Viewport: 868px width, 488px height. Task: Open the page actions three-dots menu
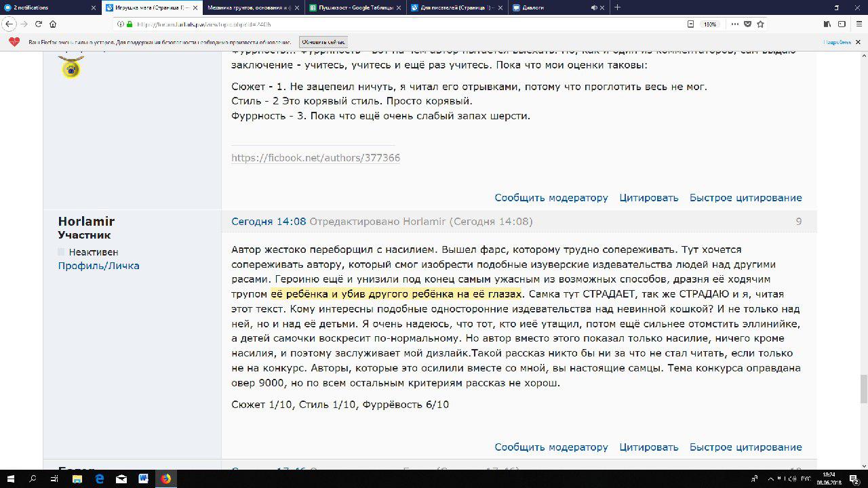click(x=734, y=24)
